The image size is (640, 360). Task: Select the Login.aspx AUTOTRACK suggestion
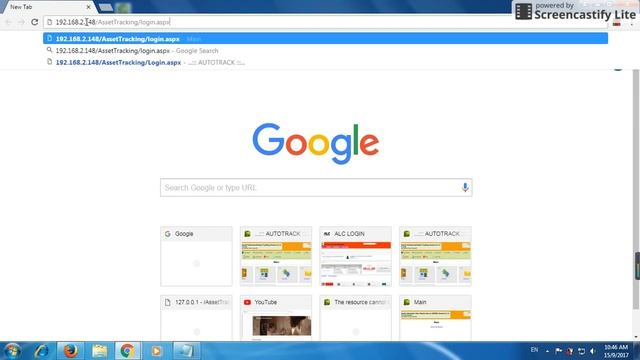[x=325, y=62]
